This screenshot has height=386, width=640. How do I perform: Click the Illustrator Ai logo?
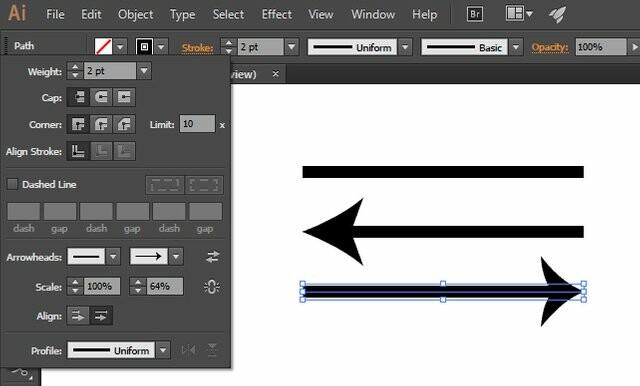pos(17,13)
